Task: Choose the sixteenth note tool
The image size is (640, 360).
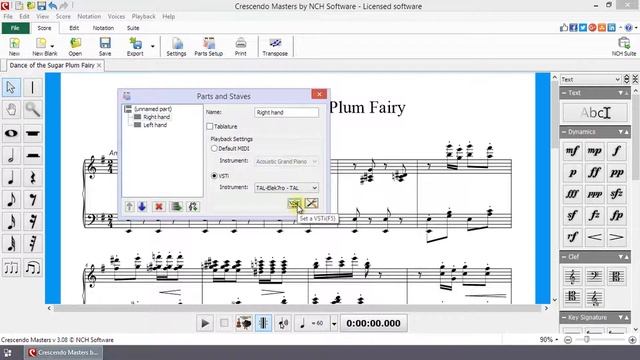Action: tap(11, 222)
